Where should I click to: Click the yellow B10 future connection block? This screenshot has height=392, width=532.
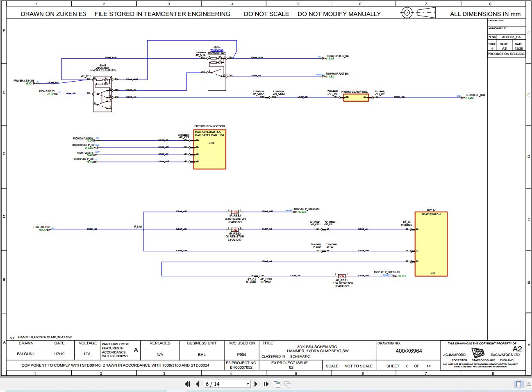tap(210, 149)
